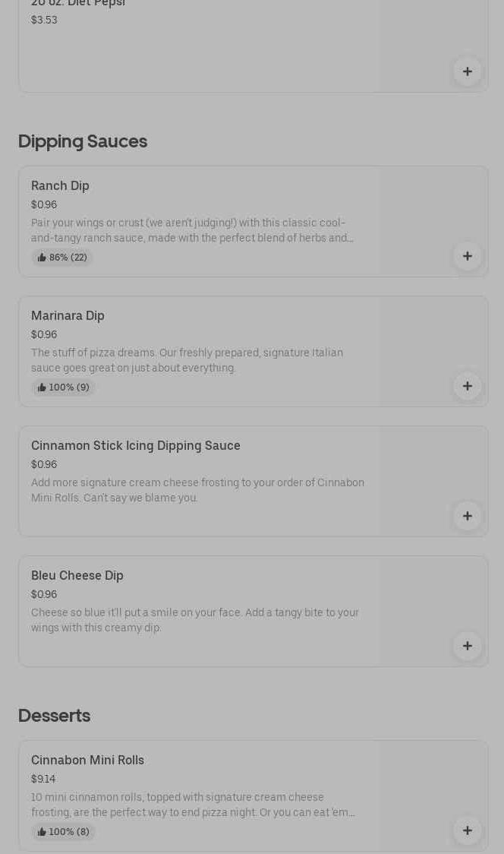Screen dimensions: 504x854
Task: Open Bleu Cheese Dip item title
Action: pyautogui.click(x=77, y=576)
